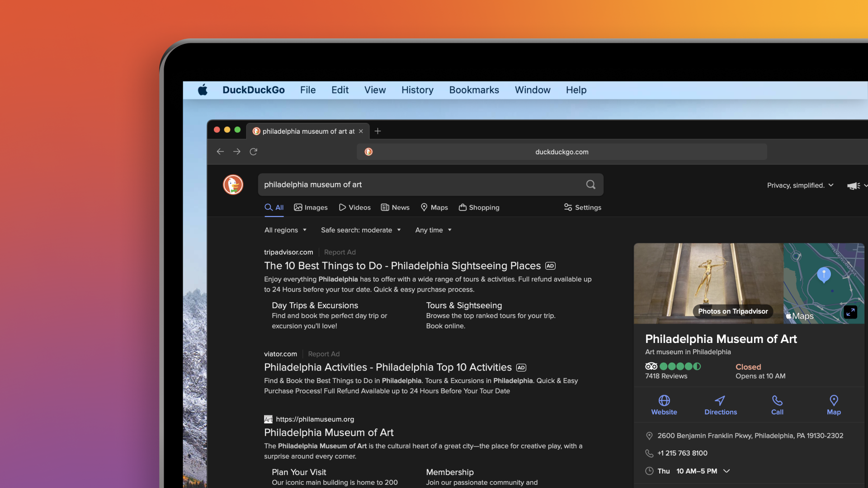This screenshot has height=488, width=868.
Task: Select the Shopping bag search icon
Action: pos(463,207)
